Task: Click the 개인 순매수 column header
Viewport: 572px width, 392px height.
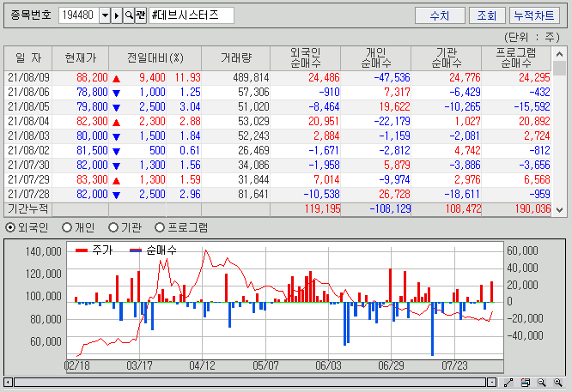Action: coord(375,58)
